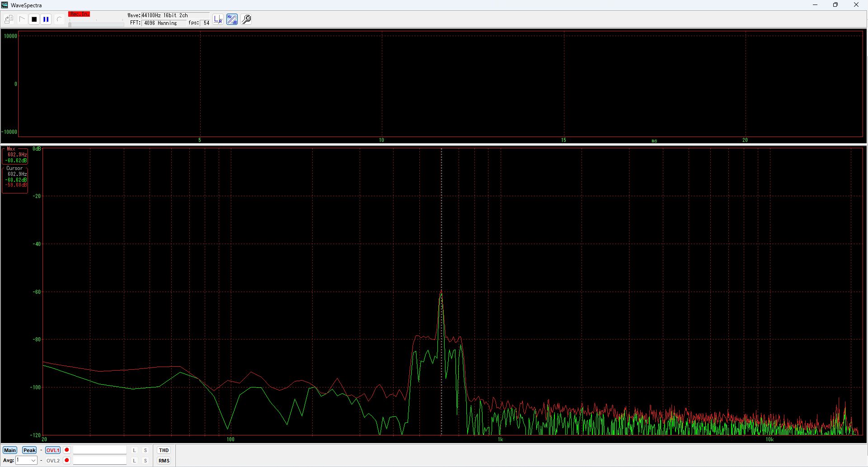This screenshot has height=467, width=868.
Task: Click the red OVL2 record dot
Action: (x=67, y=460)
